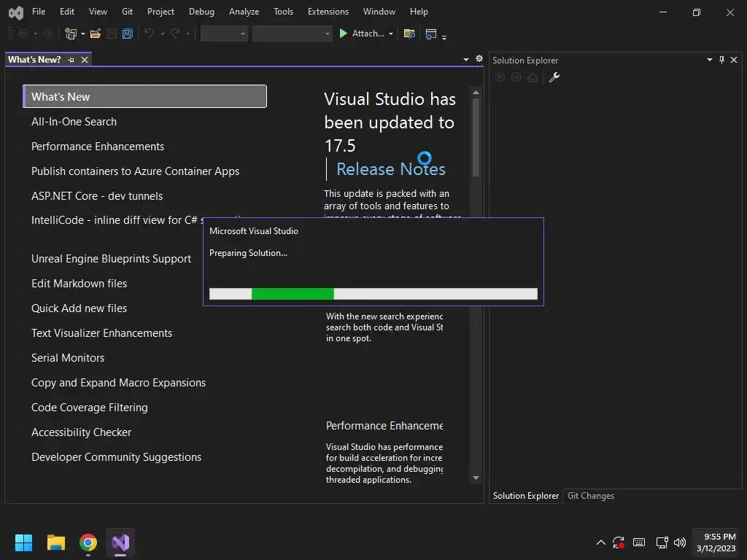Expand the Redo history dropdown arrow

click(188, 34)
